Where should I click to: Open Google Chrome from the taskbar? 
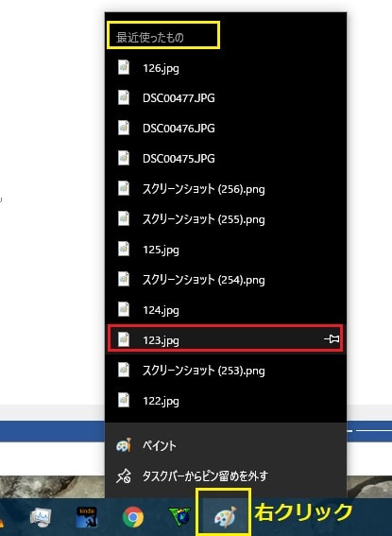coord(133,517)
